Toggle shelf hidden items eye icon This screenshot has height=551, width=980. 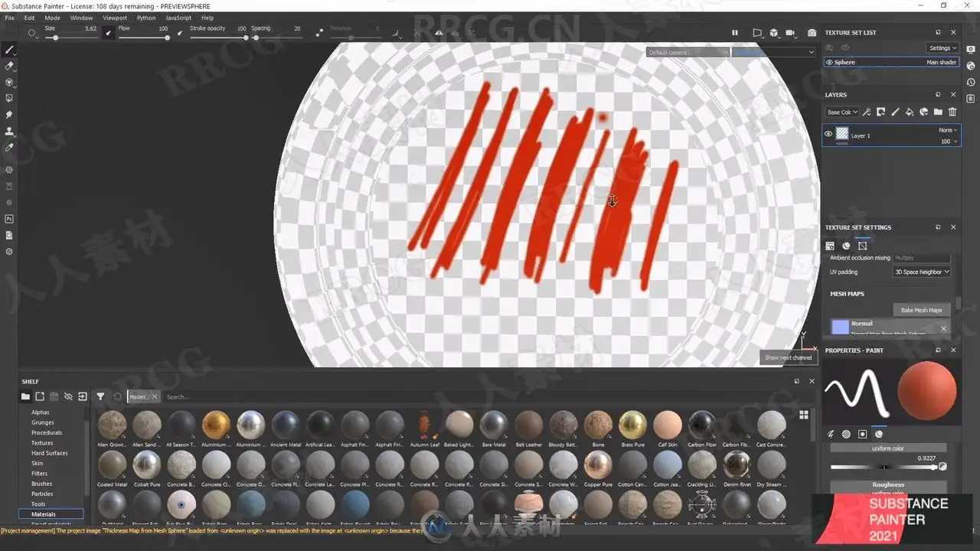68,396
